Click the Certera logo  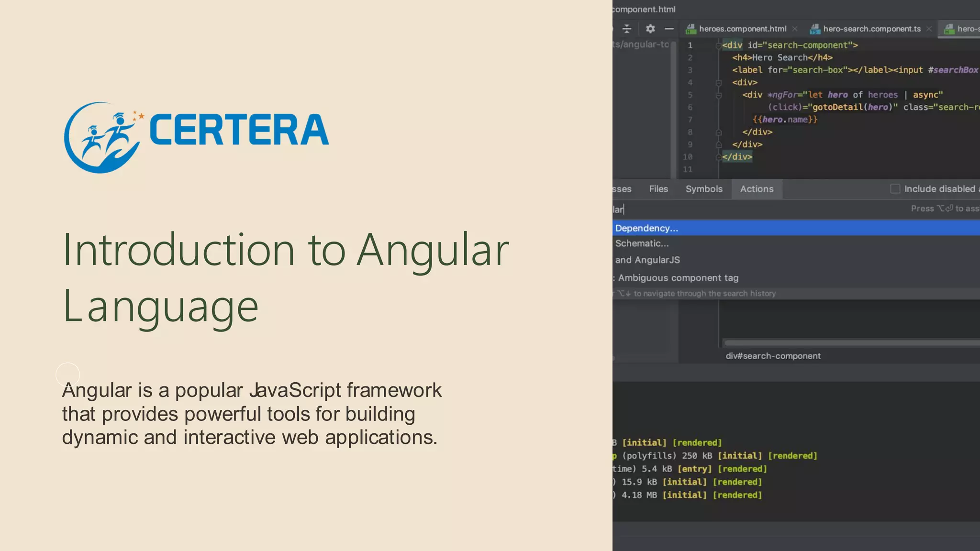[196, 137]
